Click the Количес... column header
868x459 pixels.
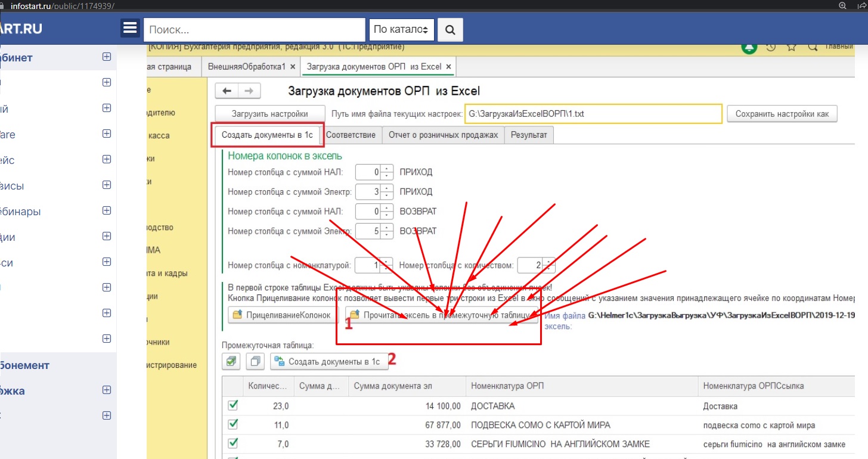click(268, 386)
